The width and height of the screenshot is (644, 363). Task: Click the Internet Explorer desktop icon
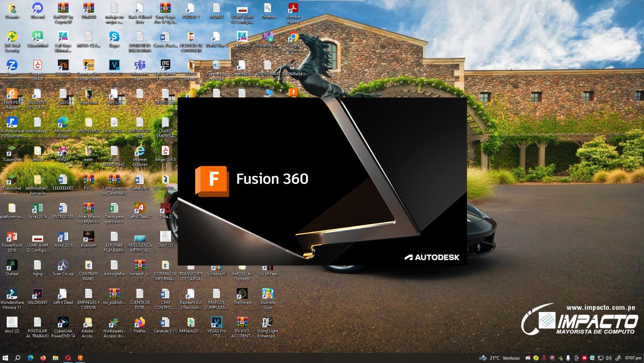(140, 156)
